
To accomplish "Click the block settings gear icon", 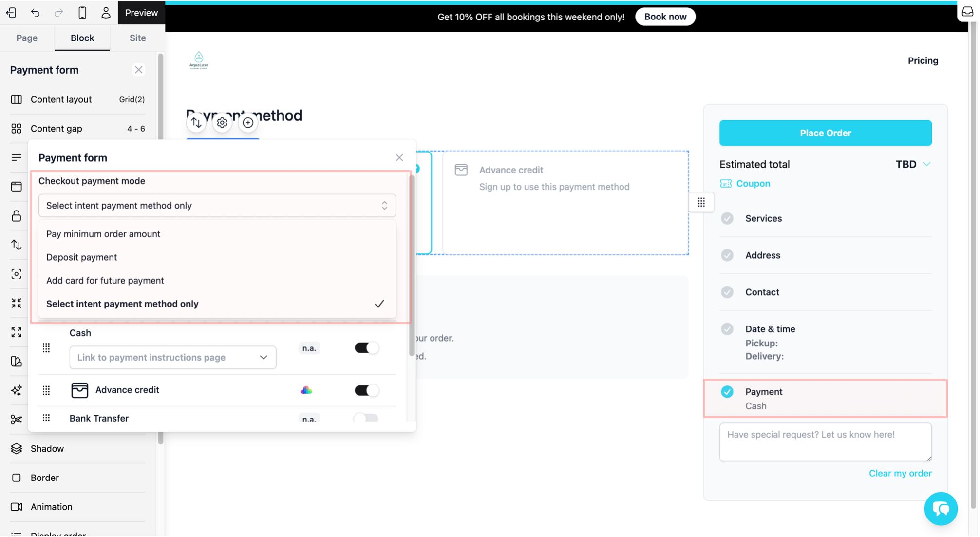I will (x=222, y=123).
